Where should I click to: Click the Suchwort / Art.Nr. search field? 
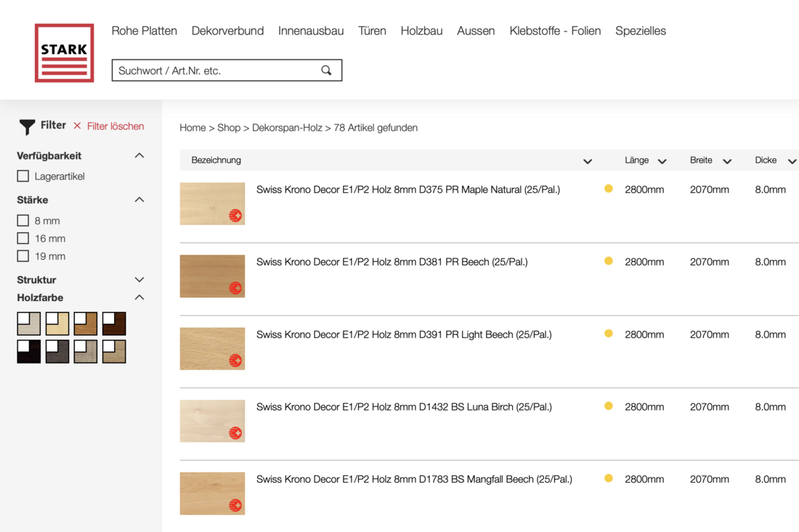pos(227,70)
